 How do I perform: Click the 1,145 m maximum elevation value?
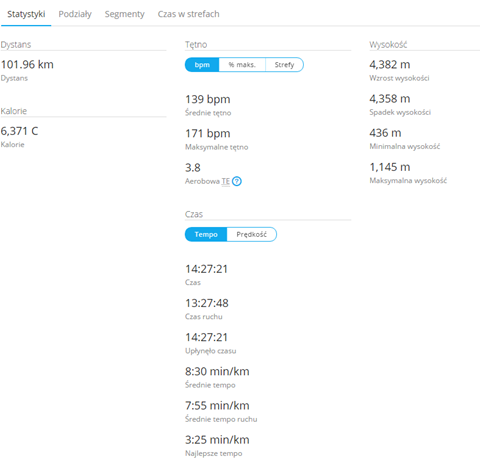click(390, 167)
